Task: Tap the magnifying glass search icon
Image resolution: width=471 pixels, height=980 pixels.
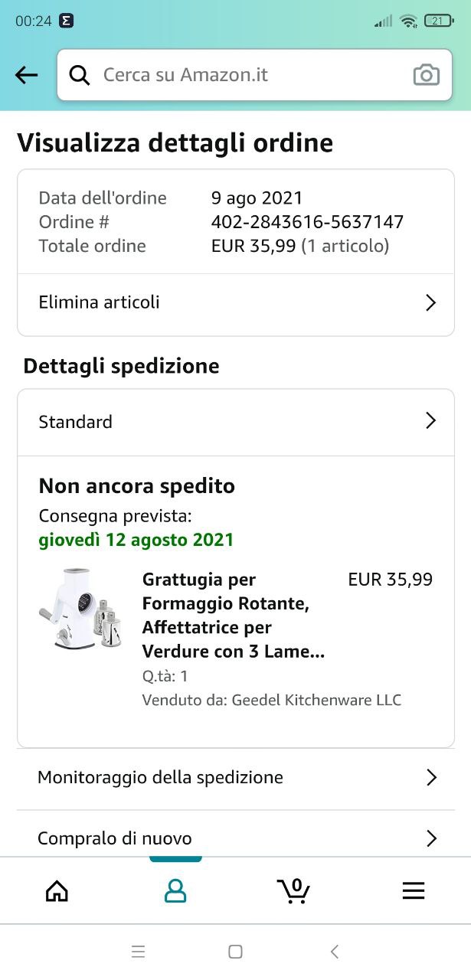Action: [80, 75]
